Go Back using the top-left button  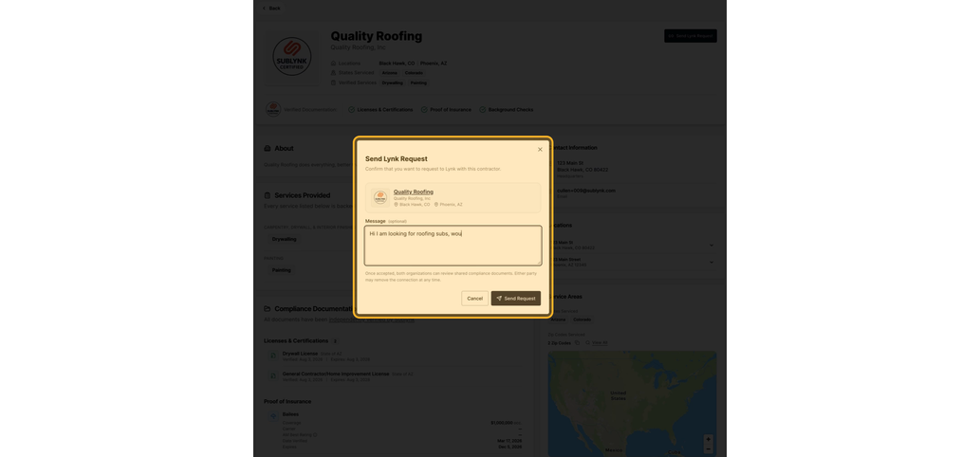[x=271, y=9]
